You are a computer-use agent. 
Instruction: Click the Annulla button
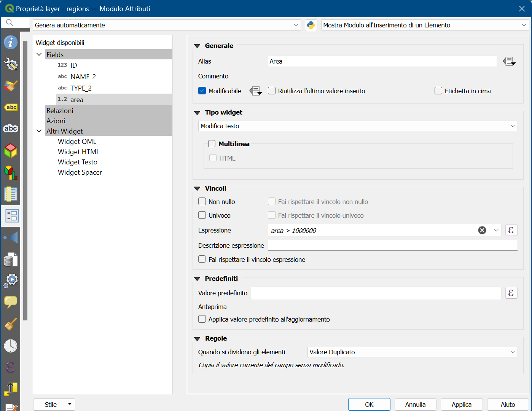(416, 405)
